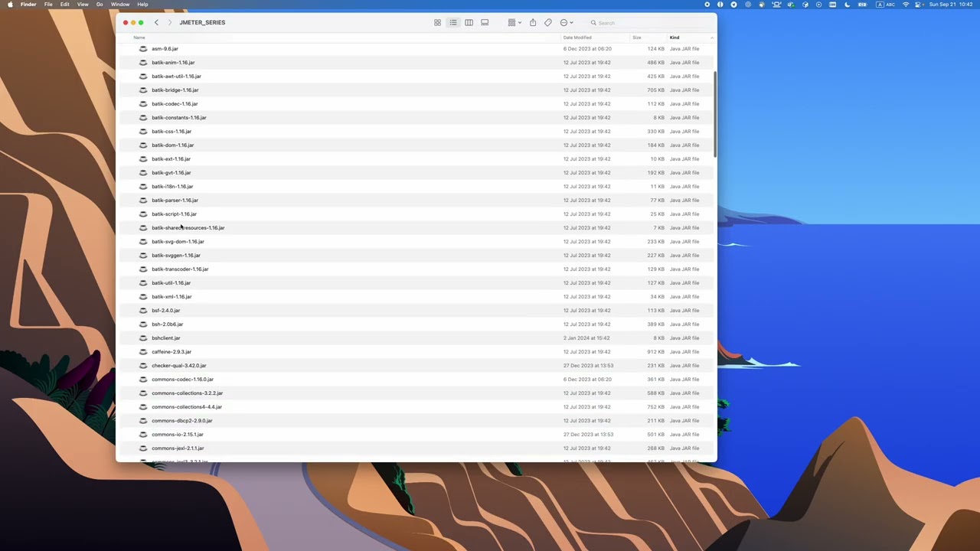
Task: Click the battery icon in menu bar
Action: pos(862,5)
